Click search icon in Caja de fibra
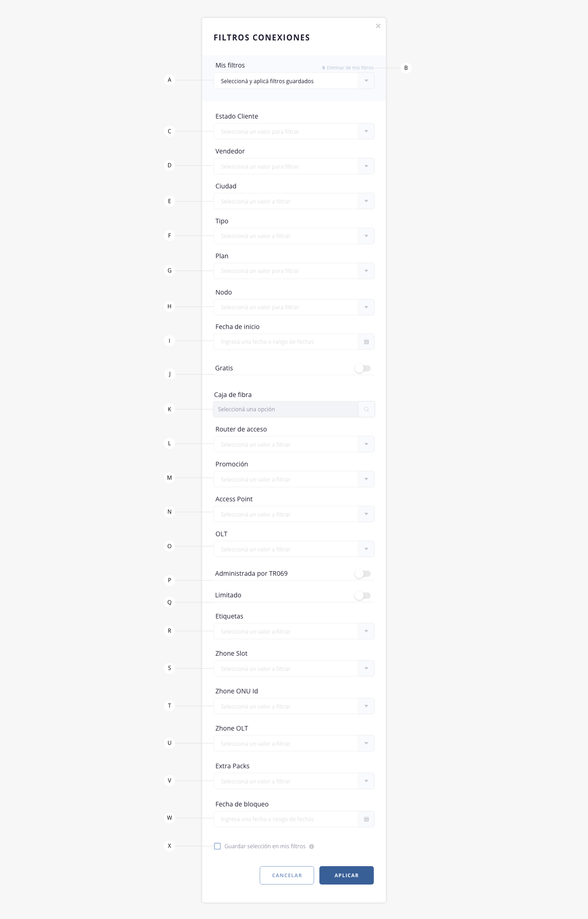The image size is (588, 919). pos(366,409)
